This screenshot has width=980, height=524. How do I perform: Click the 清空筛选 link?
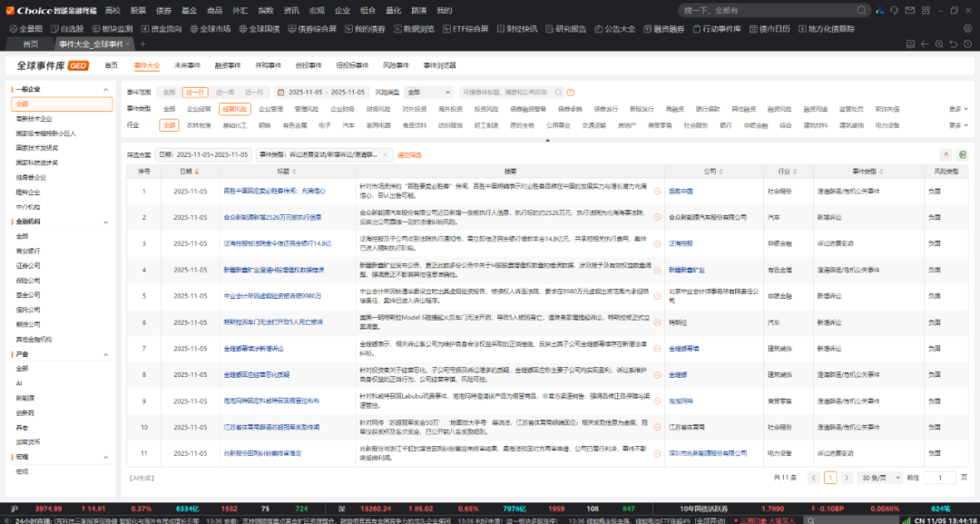click(409, 154)
